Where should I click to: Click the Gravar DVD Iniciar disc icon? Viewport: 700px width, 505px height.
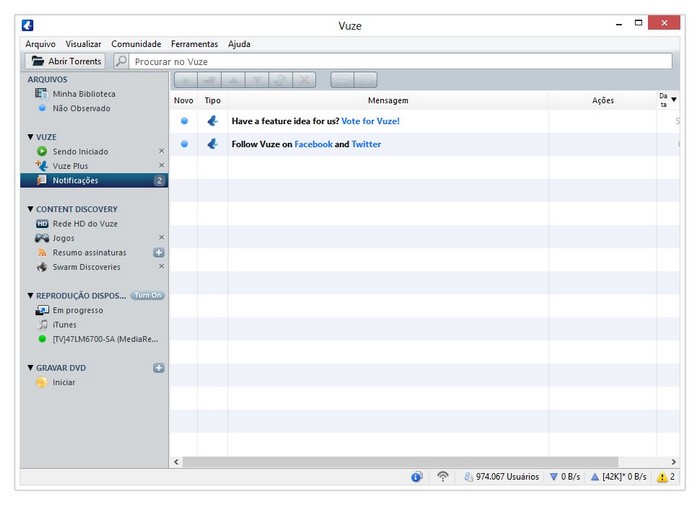(x=42, y=382)
